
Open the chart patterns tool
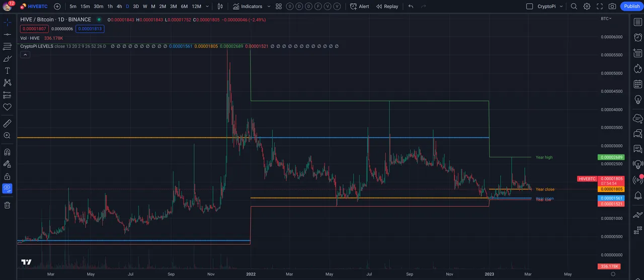[7, 83]
